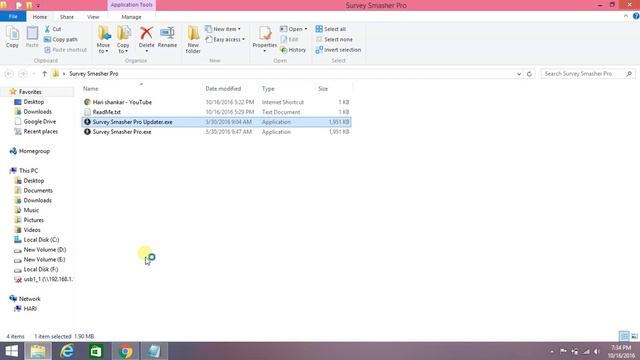This screenshot has height=360, width=640.
Task: Open Local Disk (C:)
Action: 41,240
